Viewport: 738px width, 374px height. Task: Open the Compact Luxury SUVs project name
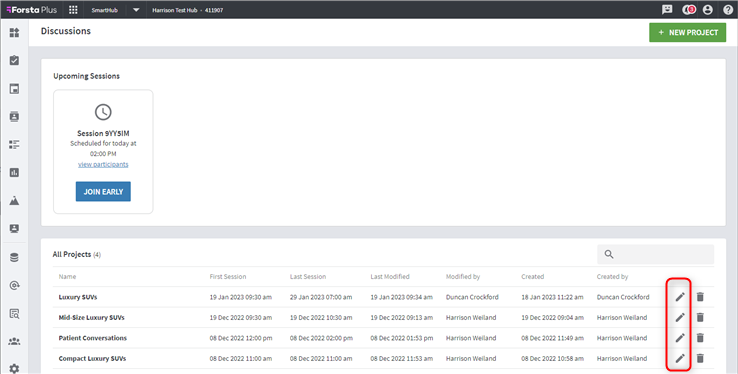[92, 358]
